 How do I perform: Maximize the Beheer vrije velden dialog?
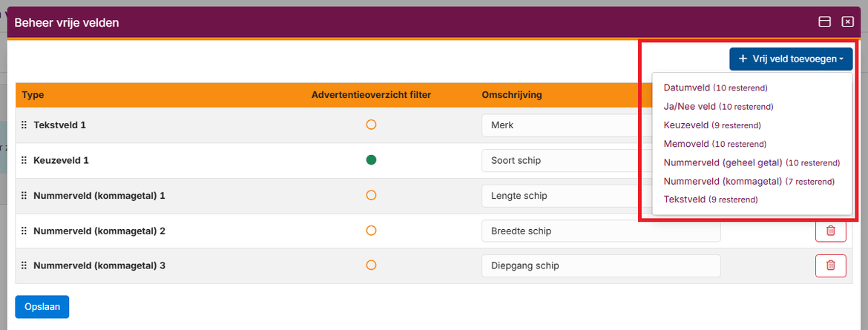pos(824,22)
